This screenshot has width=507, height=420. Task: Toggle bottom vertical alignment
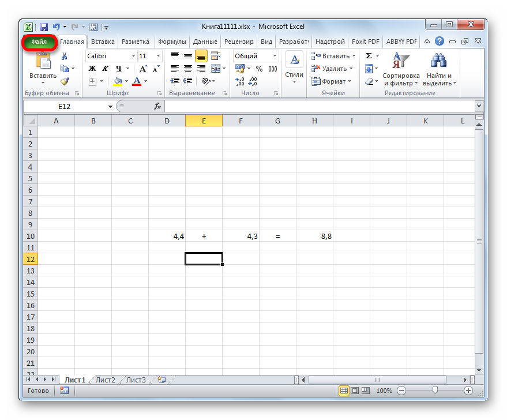point(201,57)
